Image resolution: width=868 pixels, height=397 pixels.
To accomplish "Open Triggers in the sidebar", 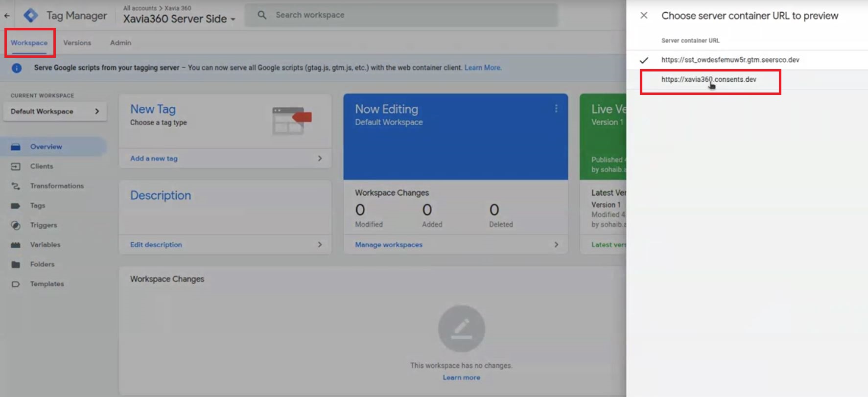I will click(x=44, y=225).
